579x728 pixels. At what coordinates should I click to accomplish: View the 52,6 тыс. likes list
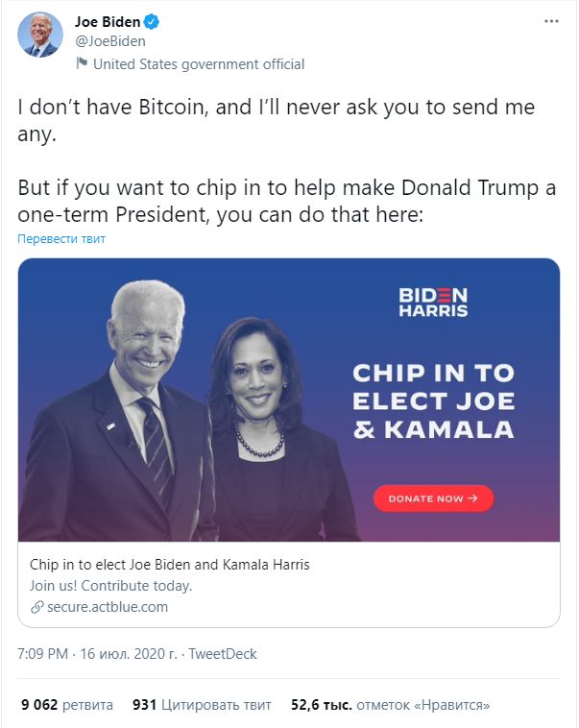pyautogui.click(x=390, y=705)
